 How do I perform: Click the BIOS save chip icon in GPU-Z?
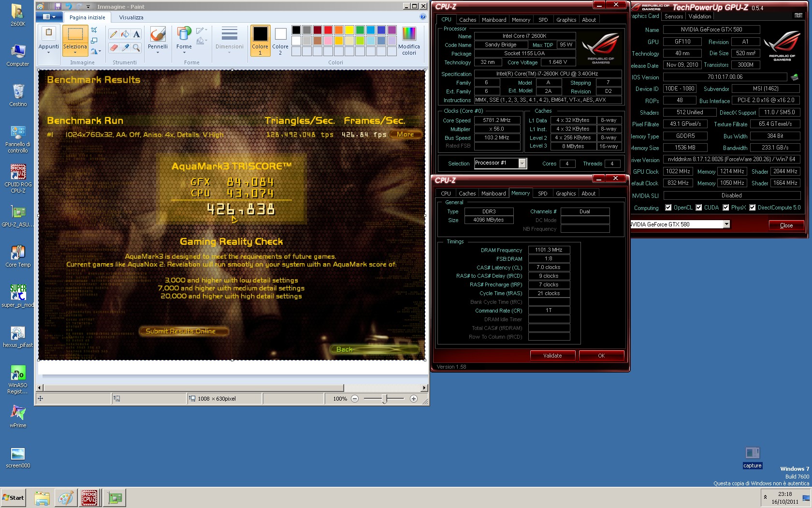coord(795,77)
